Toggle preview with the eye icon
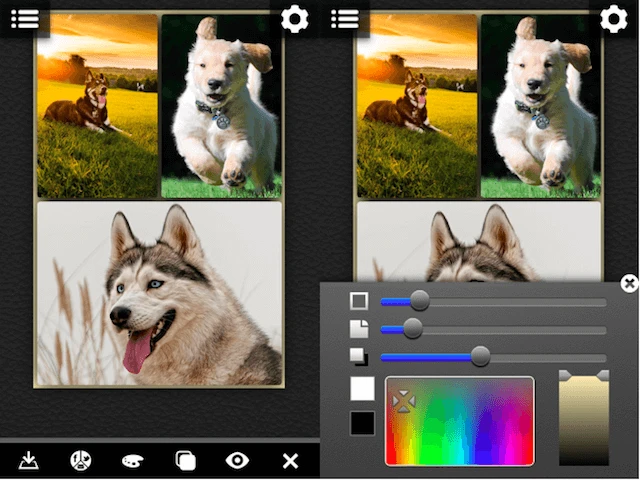Viewport: 640px width, 480px height. pos(237,460)
